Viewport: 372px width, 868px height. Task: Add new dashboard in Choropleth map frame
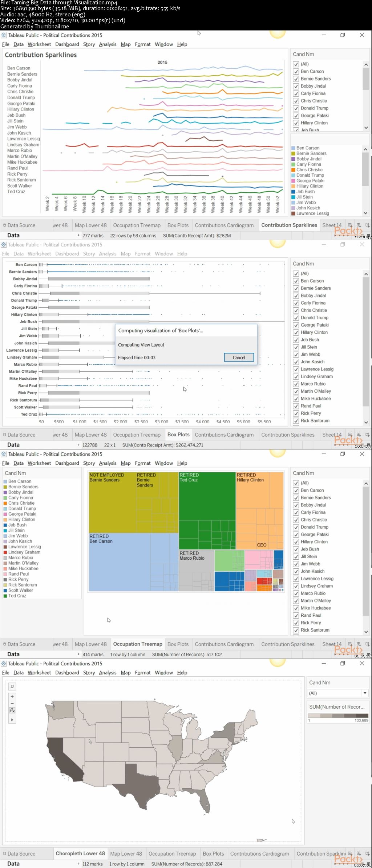click(x=359, y=853)
